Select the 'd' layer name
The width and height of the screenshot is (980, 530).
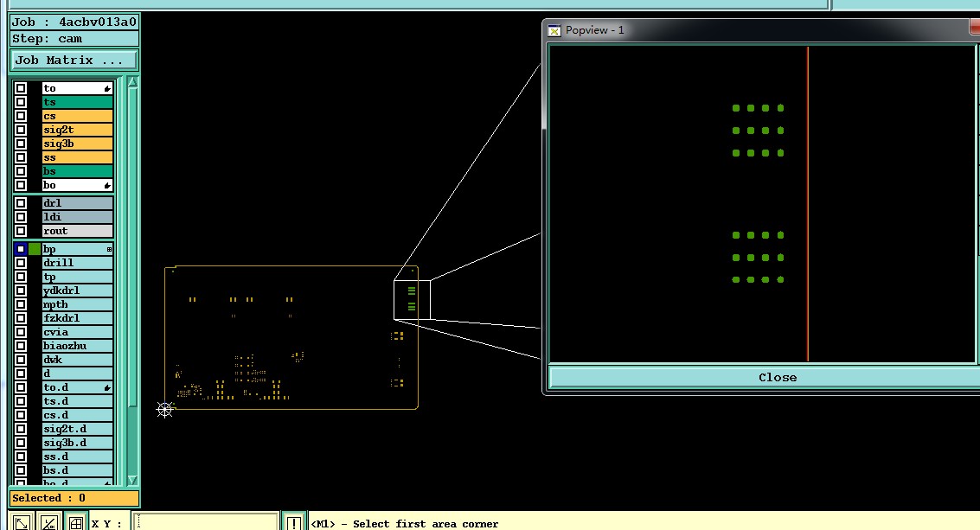(x=78, y=374)
